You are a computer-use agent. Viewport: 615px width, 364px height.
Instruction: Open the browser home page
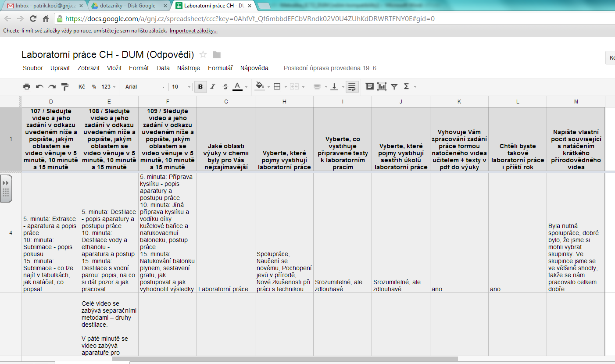(46, 19)
